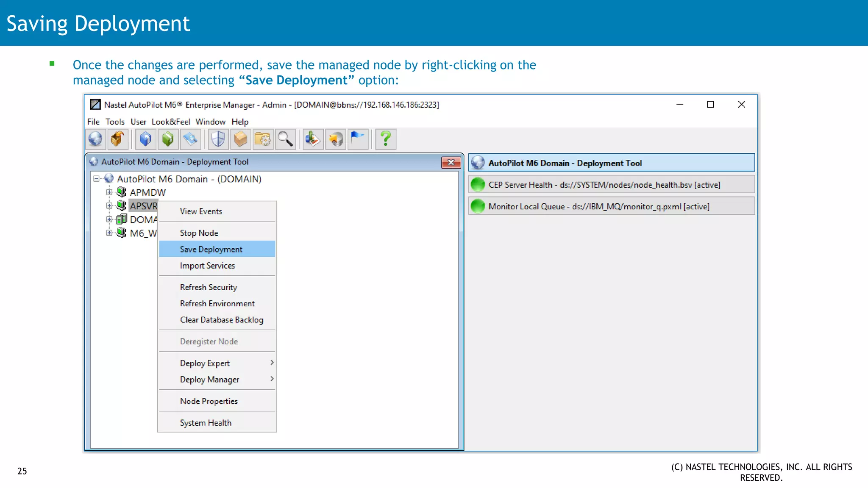Open the User menu
The width and height of the screenshot is (868, 488).
pos(138,122)
